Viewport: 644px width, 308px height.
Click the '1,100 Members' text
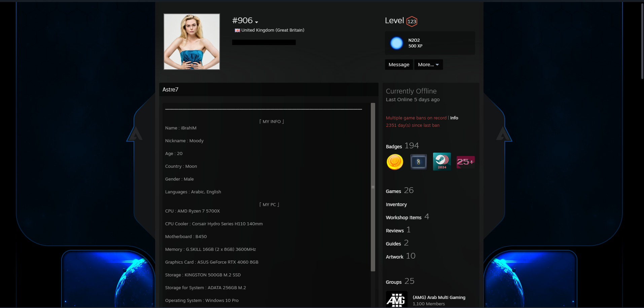(429, 304)
